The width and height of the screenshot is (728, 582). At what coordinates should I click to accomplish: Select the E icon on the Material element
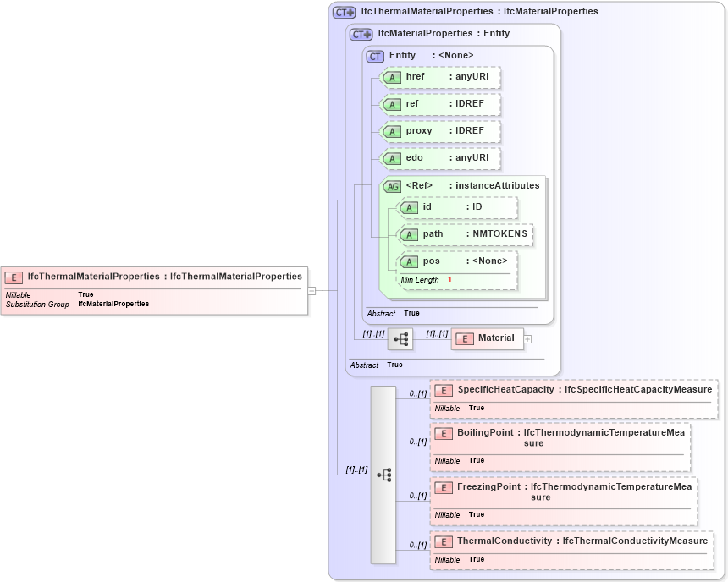(x=464, y=338)
